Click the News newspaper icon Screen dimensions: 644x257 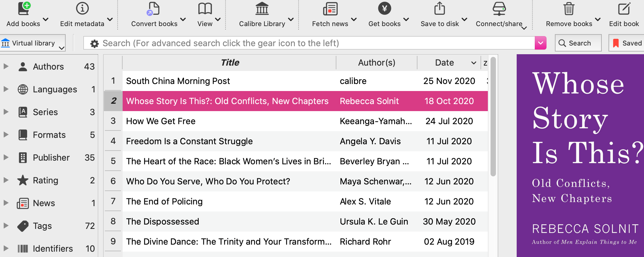pyautogui.click(x=23, y=203)
